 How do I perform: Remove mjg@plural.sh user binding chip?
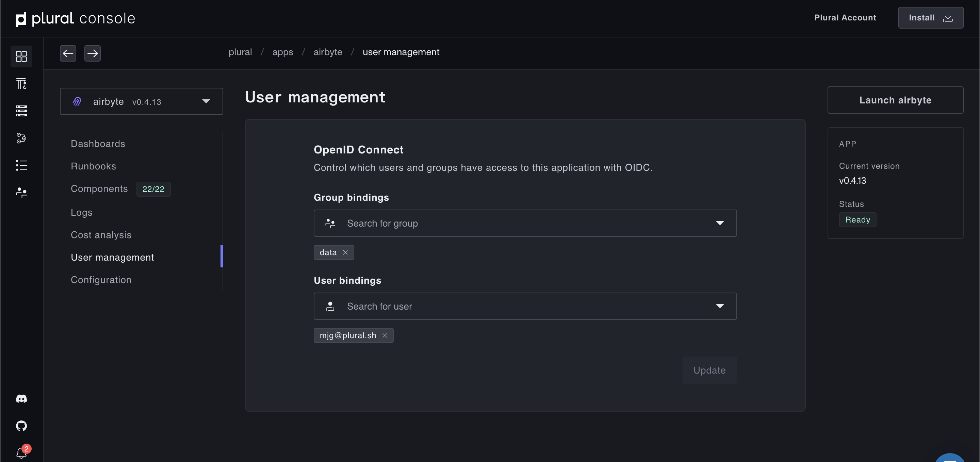[x=385, y=335]
